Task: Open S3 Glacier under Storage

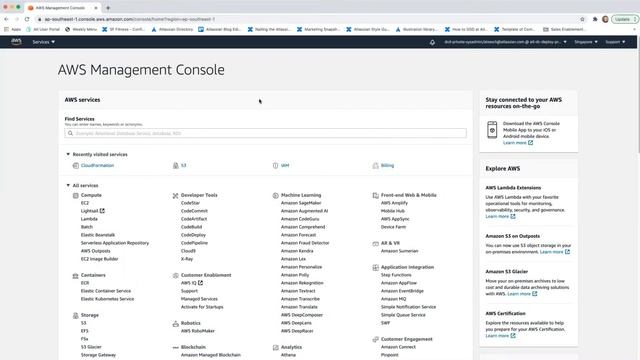Action: (91, 347)
